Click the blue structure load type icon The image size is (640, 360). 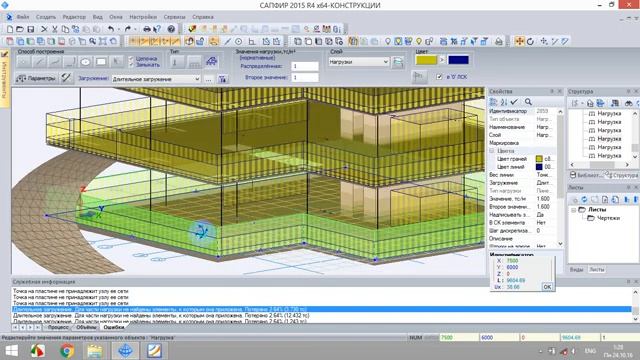point(211,62)
